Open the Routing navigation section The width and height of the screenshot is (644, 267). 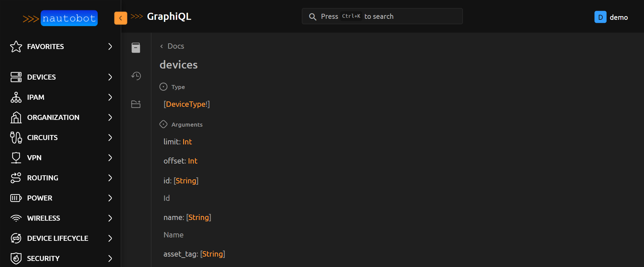(43, 178)
